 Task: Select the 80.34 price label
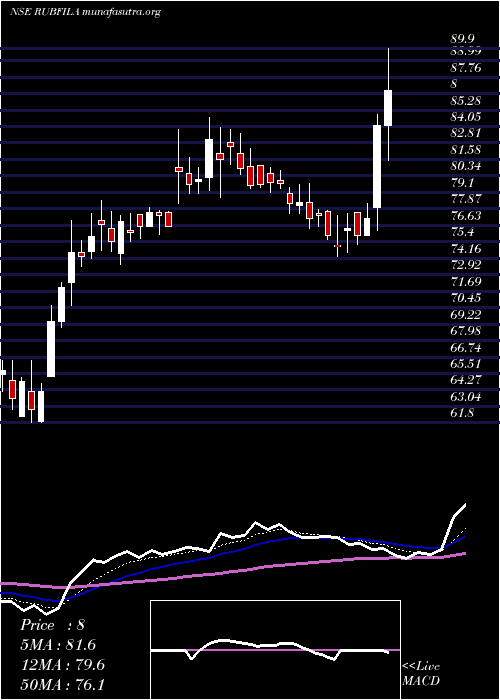click(466, 167)
